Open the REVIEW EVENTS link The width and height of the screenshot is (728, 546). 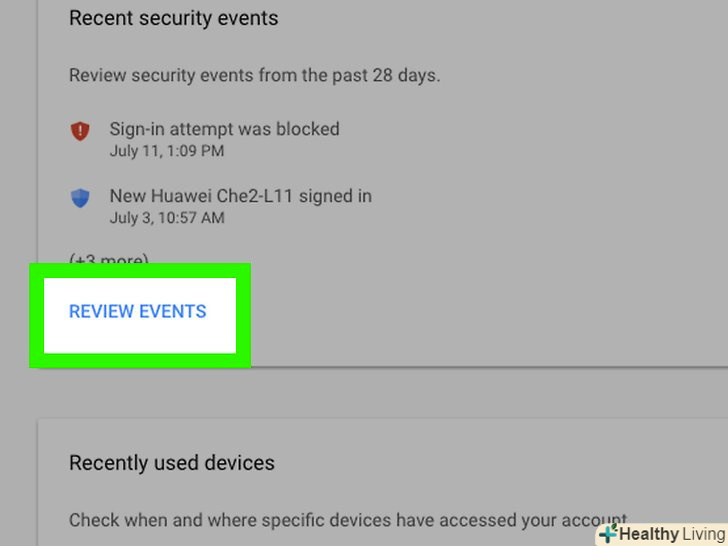pyautogui.click(x=138, y=312)
